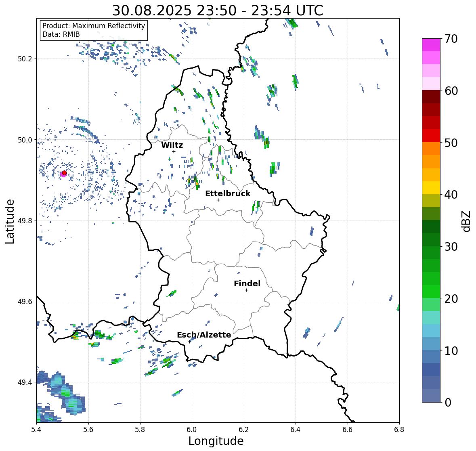Click the Longitude axis label

click(216, 441)
